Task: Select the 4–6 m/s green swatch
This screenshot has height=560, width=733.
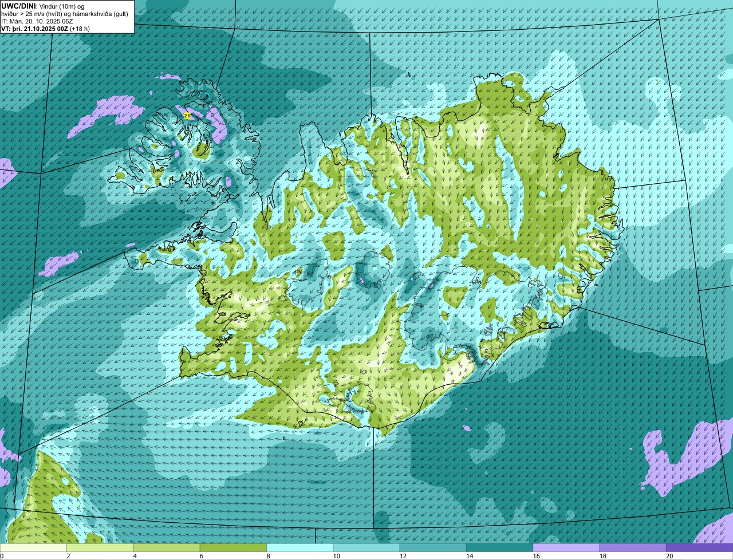Action: coord(167,548)
